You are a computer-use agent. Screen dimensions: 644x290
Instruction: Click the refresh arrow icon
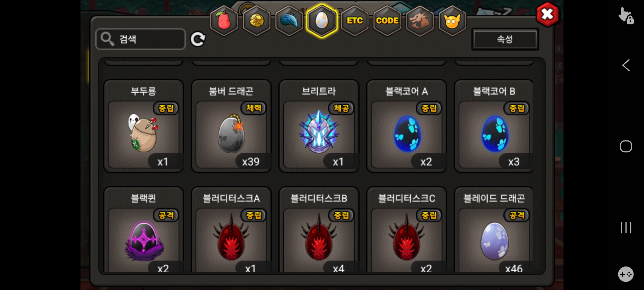pyautogui.click(x=198, y=39)
